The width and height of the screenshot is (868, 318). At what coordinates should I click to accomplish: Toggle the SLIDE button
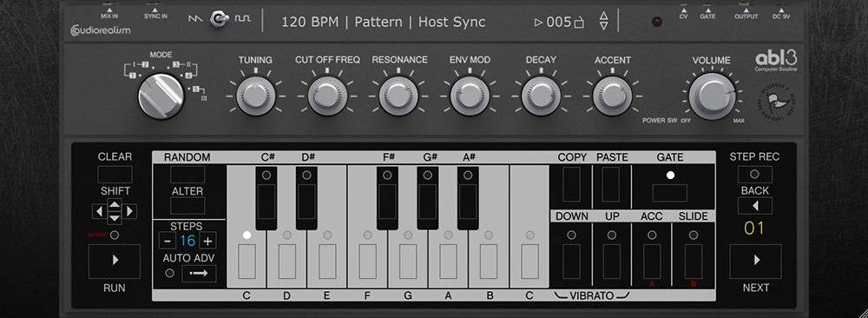[693, 261]
